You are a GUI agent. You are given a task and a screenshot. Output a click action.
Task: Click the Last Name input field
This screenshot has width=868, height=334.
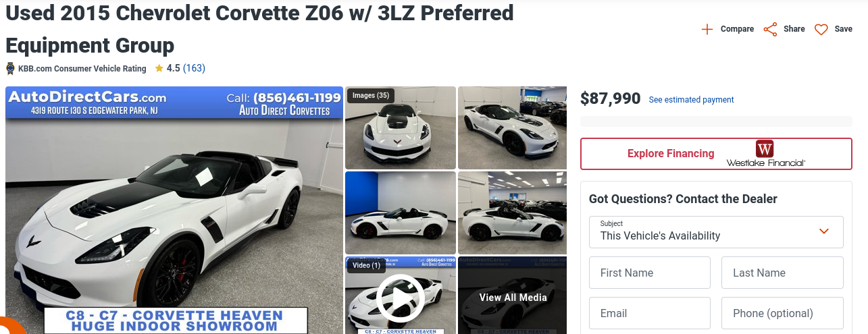(x=782, y=273)
